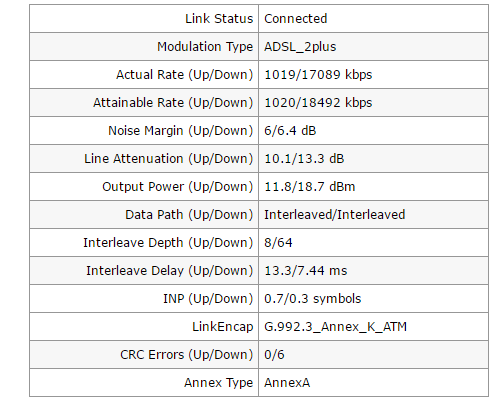Click the Line Attenuation 10.1/13.3 dB value

click(x=304, y=159)
